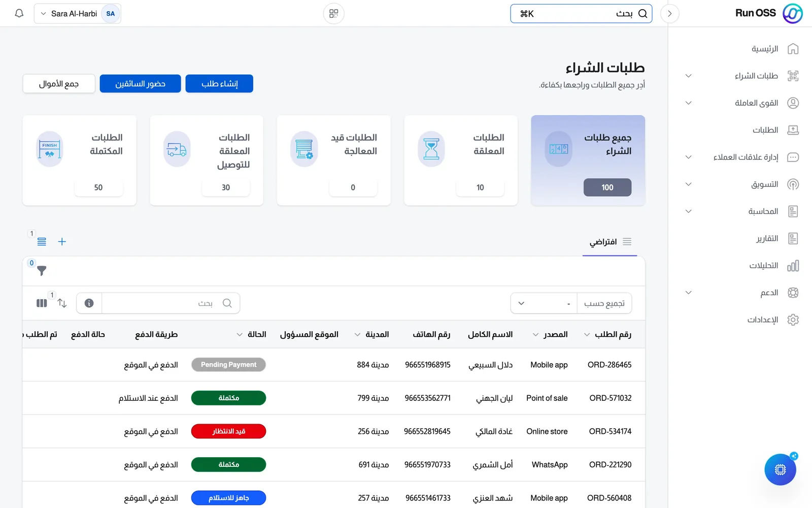Screen dimensions: 812x508
Task: Click the إدارة علاقات العملاء chat icon
Action: (x=793, y=157)
